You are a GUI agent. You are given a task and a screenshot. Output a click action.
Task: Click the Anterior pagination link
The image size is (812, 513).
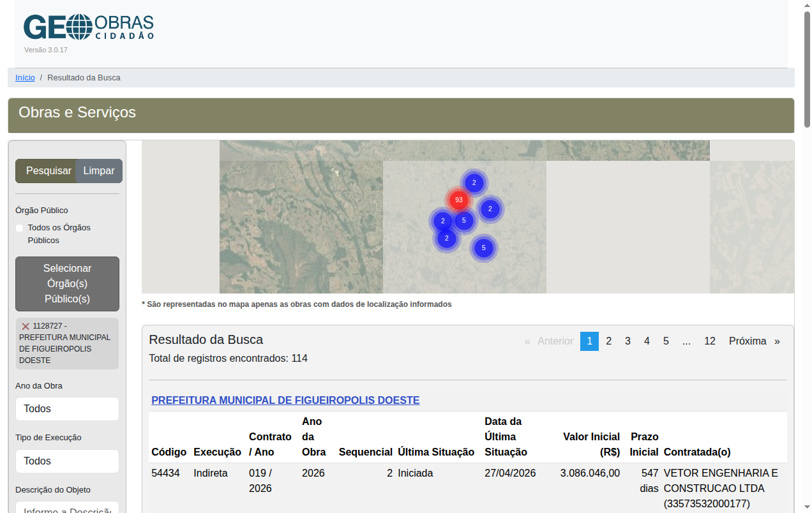point(555,341)
